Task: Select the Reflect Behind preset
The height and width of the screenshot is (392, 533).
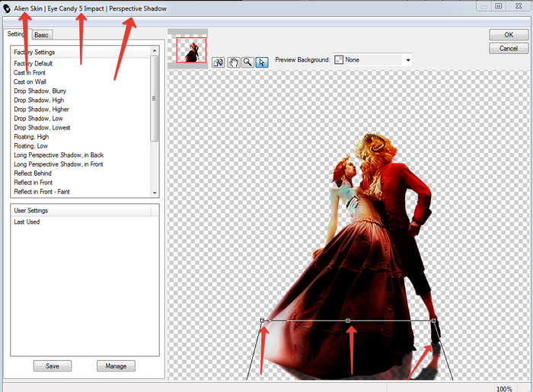Action: pos(33,174)
